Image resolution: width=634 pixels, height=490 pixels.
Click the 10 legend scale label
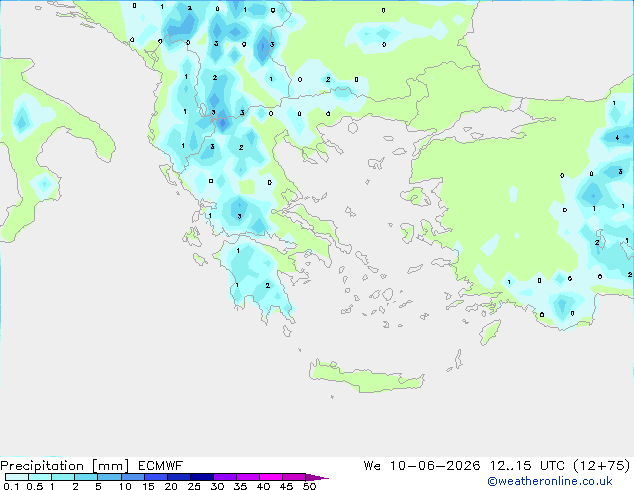(x=125, y=486)
